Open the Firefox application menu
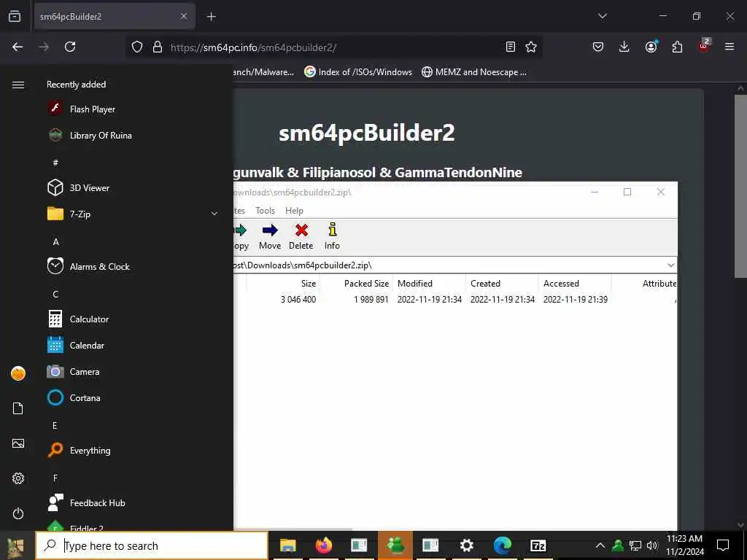The height and width of the screenshot is (560, 747). click(x=729, y=47)
